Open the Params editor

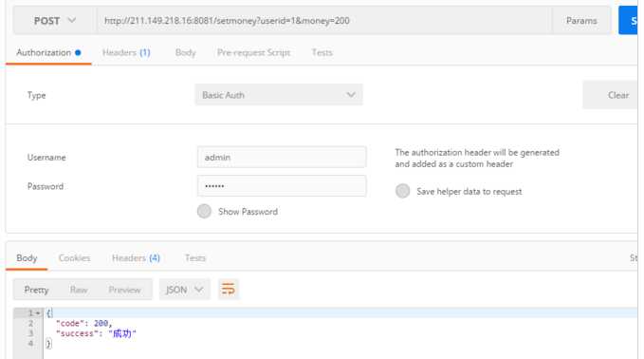[581, 21]
